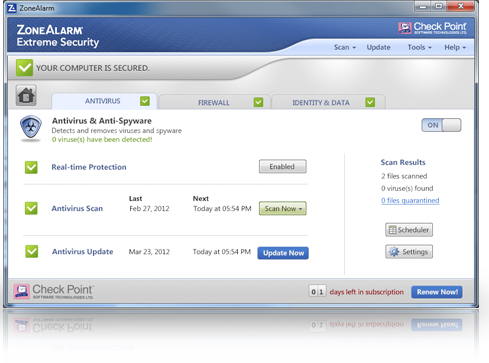Click the Antivirus Update green check icon
Screen dimensions: 489x363
(32, 251)
